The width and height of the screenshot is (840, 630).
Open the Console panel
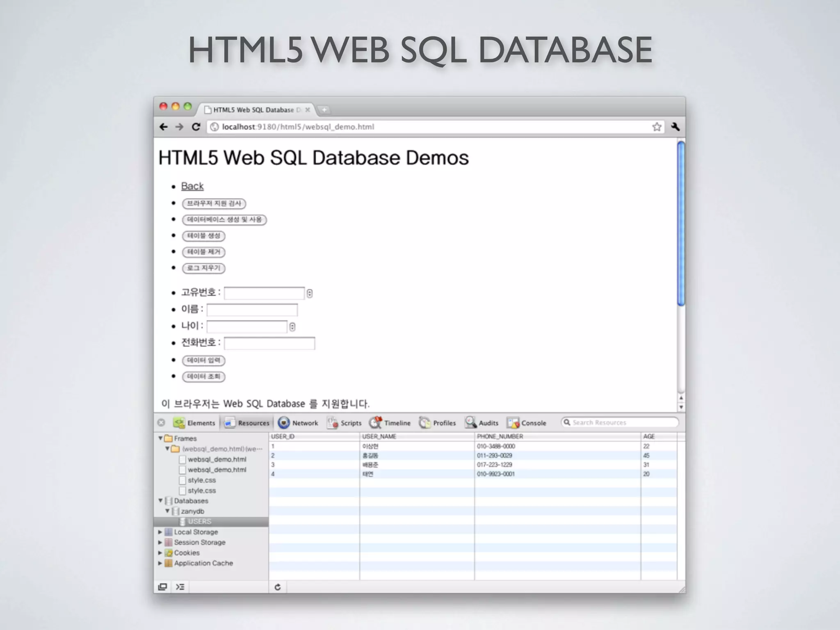tap(527, 422)
